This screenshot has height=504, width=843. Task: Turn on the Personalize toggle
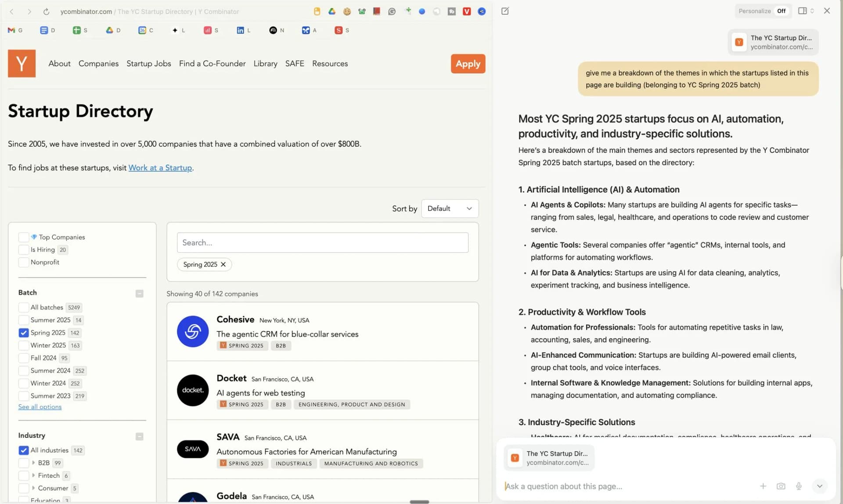click(x=782, y=11)
